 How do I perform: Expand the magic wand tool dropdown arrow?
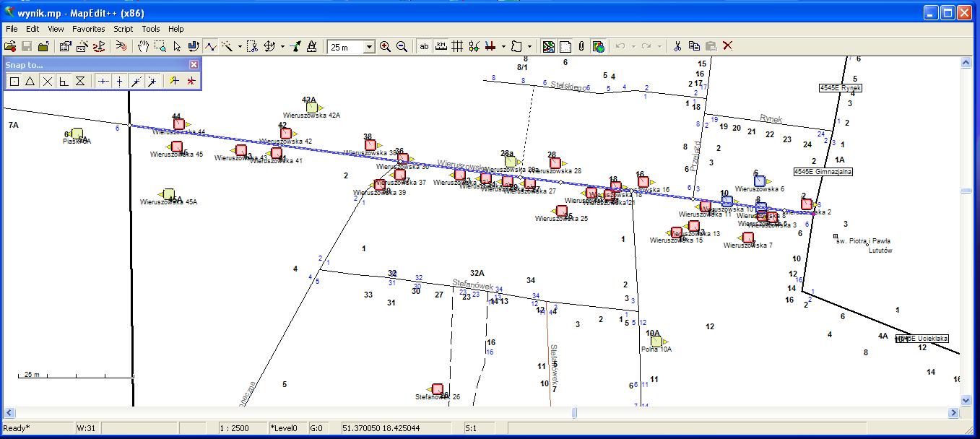(x=240, y=47)
